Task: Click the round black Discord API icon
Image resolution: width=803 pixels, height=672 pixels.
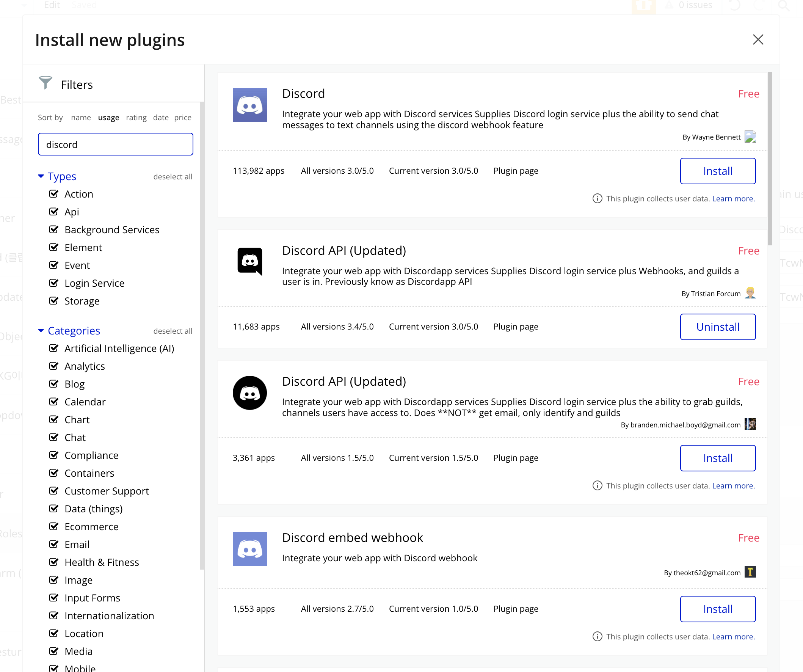Action: click(250, 393)
